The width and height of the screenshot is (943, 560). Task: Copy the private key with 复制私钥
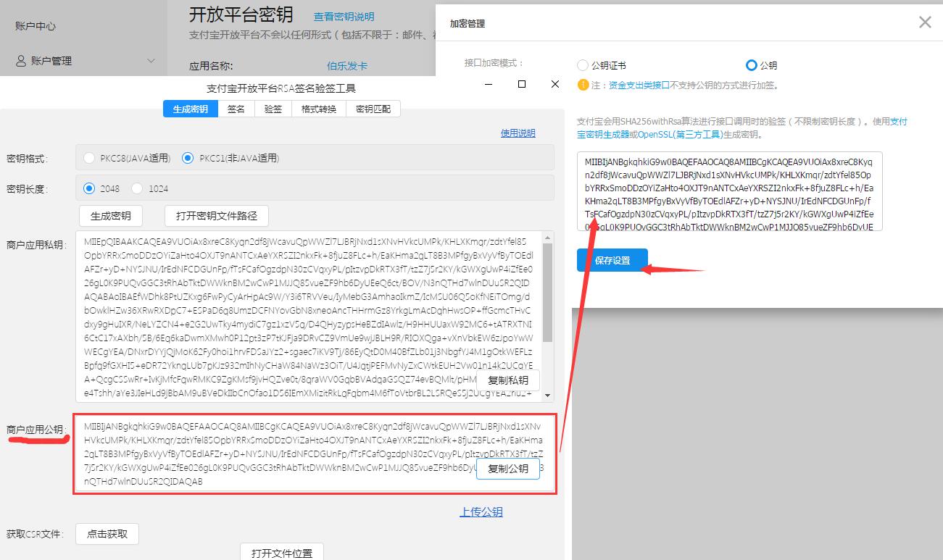click(507, 380)
